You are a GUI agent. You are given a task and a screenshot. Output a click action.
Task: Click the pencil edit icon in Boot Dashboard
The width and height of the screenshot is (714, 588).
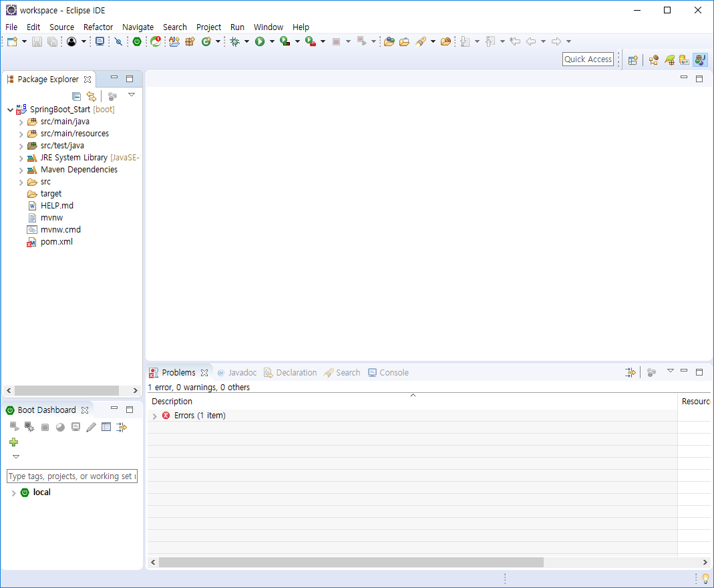click(91, 427)
